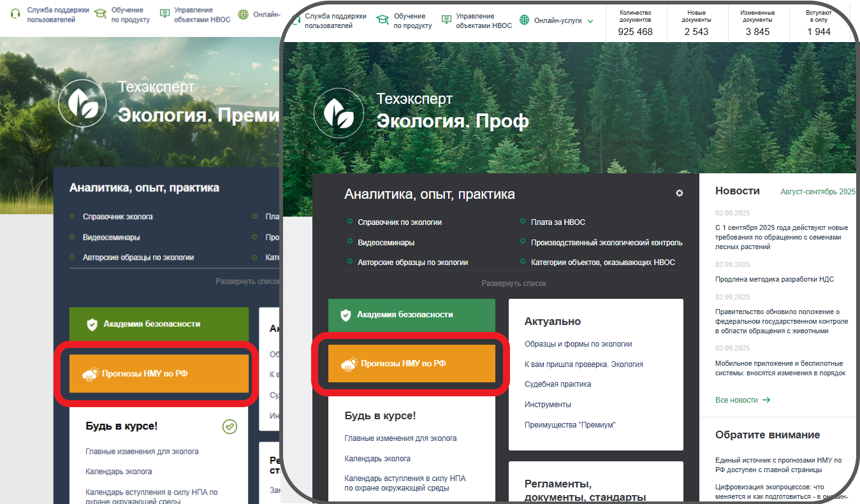Open Авторские образцы по экологии in Премиум

click(138, 257)
